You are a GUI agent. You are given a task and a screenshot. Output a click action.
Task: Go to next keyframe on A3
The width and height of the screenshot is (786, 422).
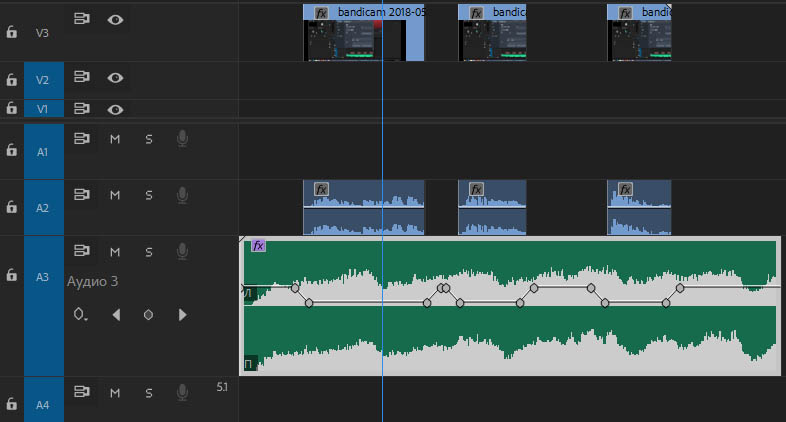coord(182,315)
